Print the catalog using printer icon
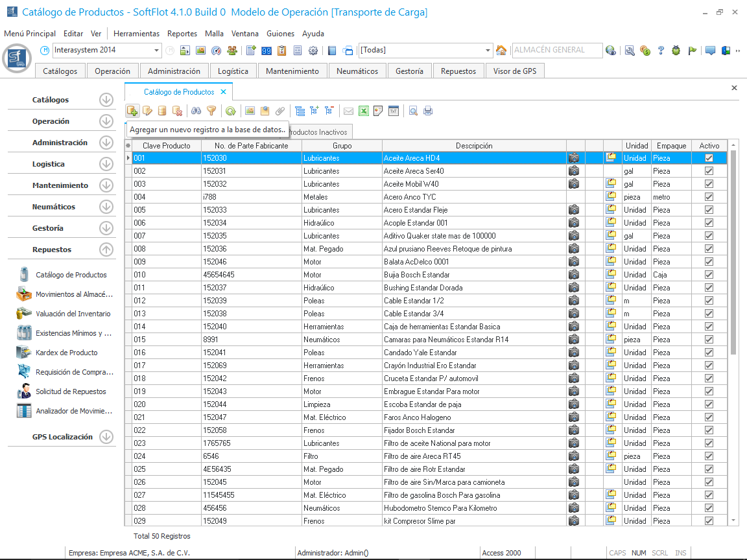Image resolution: width=747 pixels, height=560 pixels. click(x=428, y=111)
